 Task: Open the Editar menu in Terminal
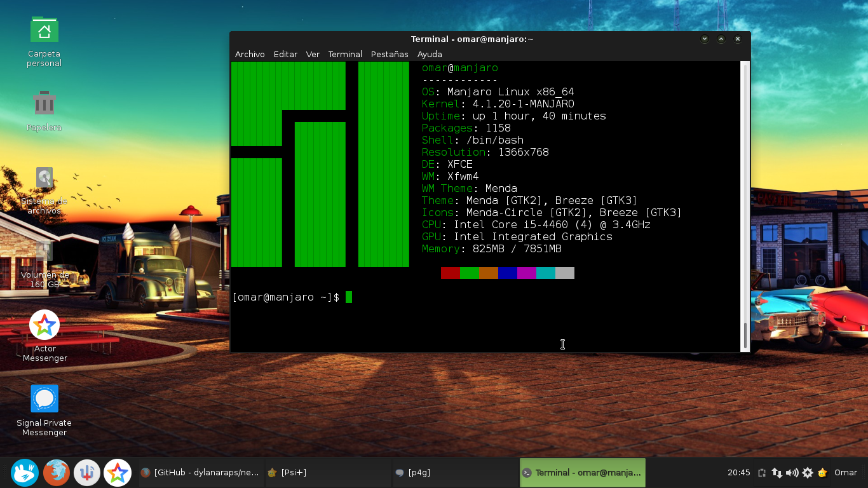coord(285,54)
